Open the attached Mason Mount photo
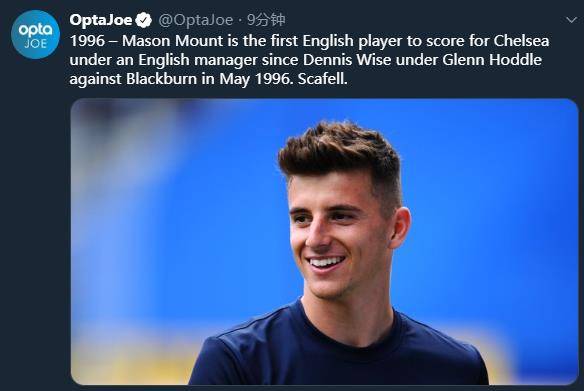The height and width of the screenshot is (391, 584). pos(324,242)
